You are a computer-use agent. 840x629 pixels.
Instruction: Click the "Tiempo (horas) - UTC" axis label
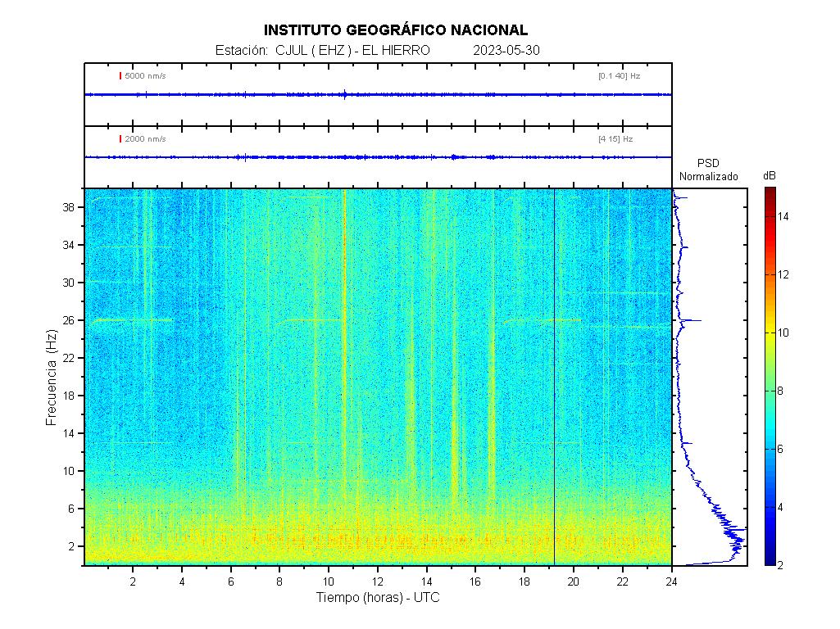point(378,597)
